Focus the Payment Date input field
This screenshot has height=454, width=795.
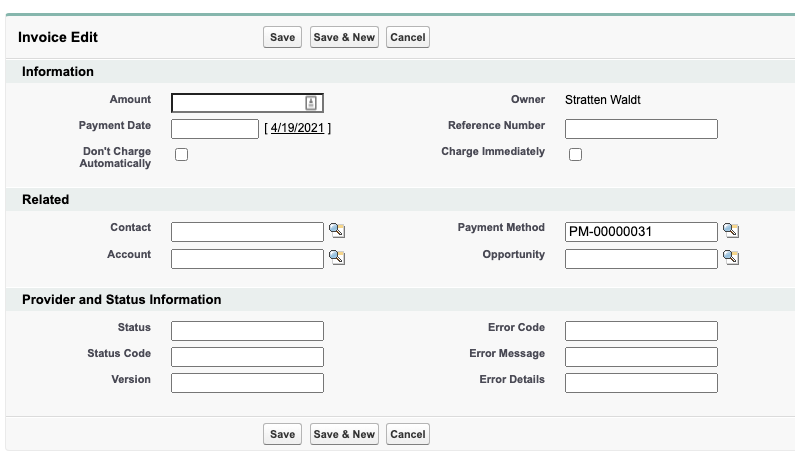[215, 129]
